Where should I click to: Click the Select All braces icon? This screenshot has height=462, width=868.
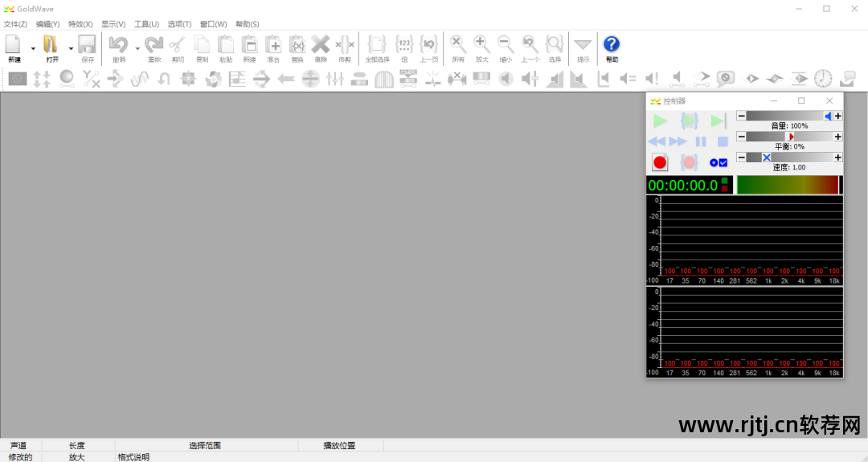point(377,45)
